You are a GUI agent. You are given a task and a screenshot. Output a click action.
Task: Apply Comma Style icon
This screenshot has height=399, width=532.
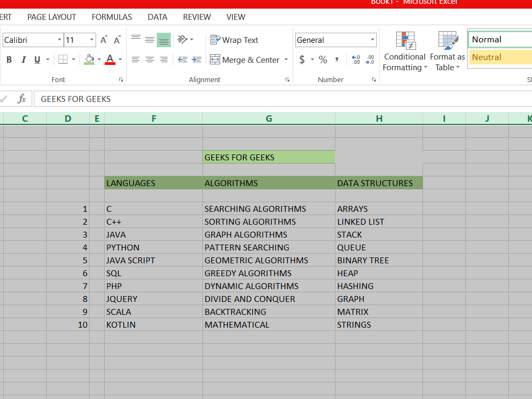(x=337, y=60)
